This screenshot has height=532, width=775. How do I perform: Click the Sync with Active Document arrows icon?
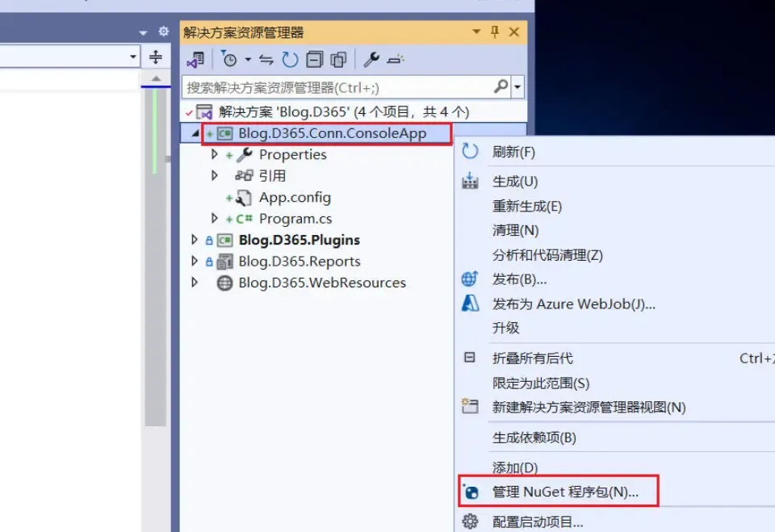coord(266,60)
